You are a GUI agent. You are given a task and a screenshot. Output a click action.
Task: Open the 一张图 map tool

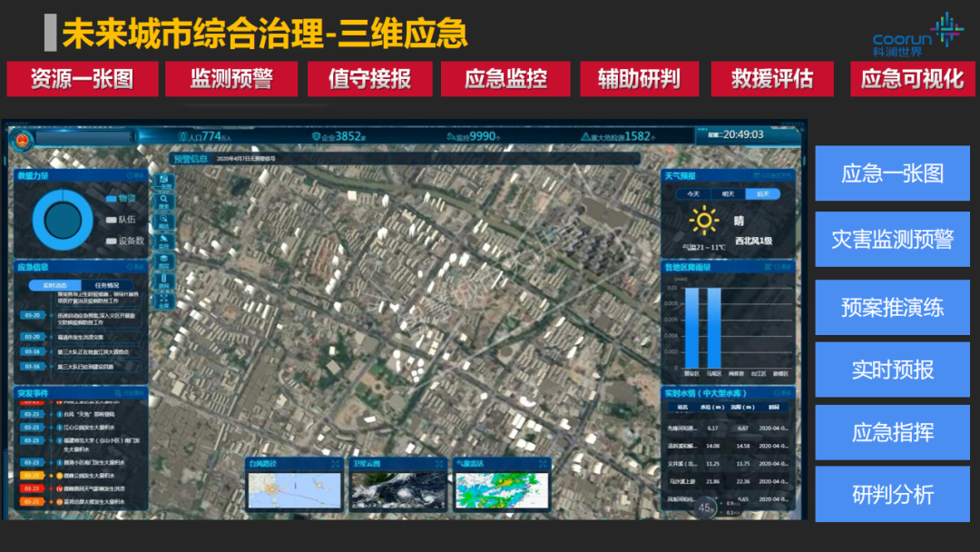click(163, 182)
